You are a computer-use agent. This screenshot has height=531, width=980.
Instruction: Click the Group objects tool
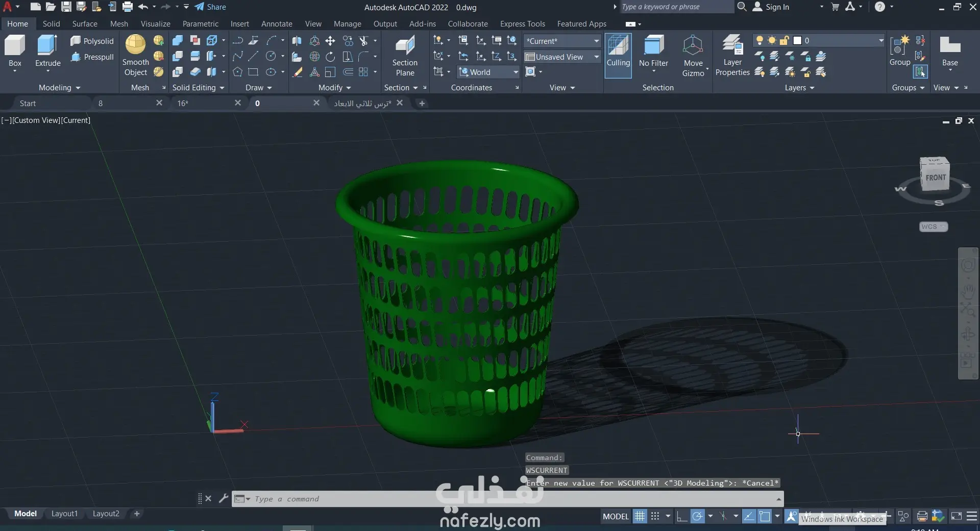click(899, 51)
